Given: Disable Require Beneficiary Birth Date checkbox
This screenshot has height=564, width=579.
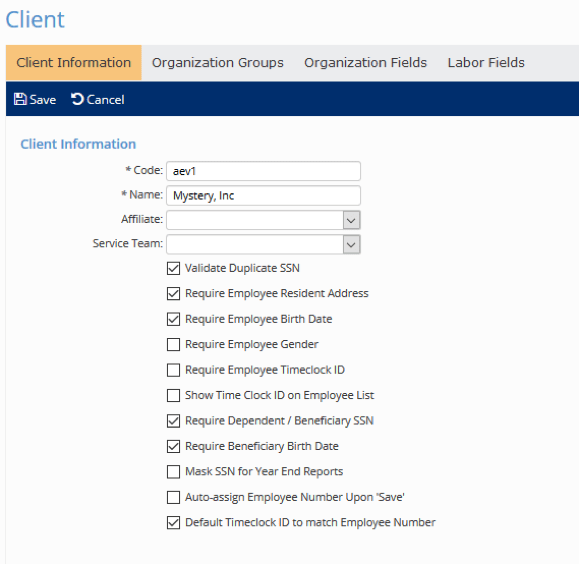Looking at the screenshot, I should 174,447.
